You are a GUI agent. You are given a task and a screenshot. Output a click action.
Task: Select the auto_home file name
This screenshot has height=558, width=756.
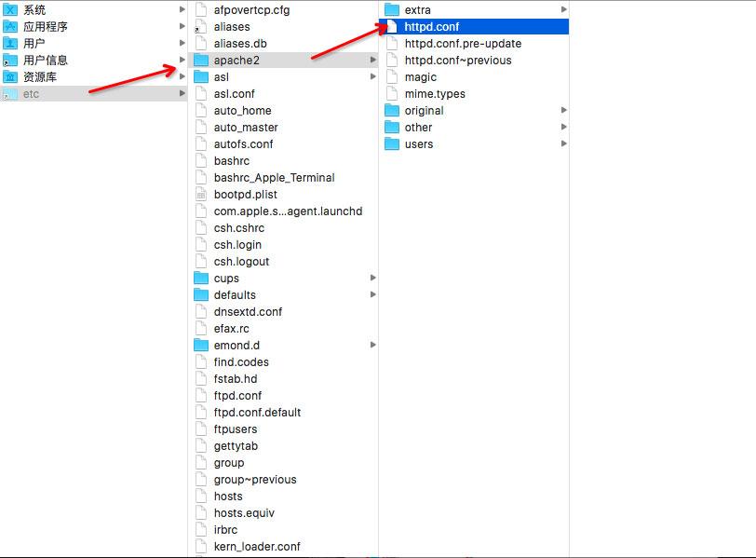242,111
